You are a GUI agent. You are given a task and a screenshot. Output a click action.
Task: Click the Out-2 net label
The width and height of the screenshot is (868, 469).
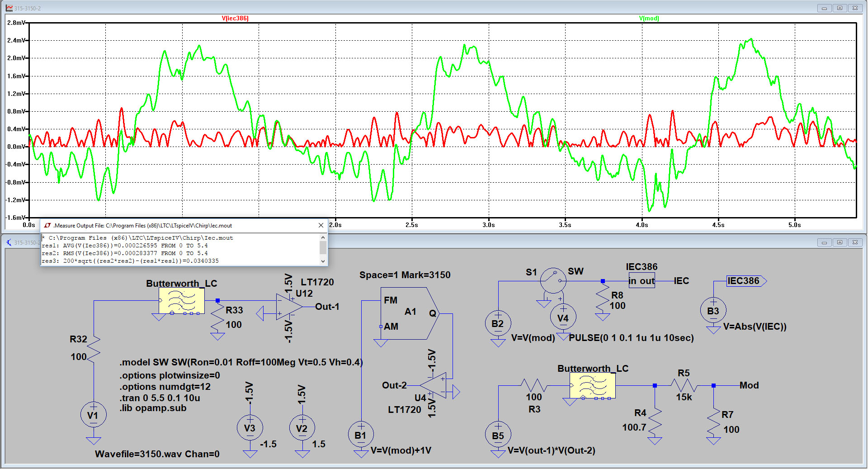click(394, 385)
